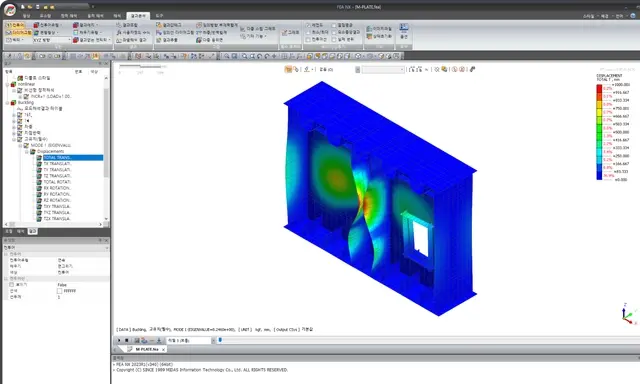Toggle the checkbox in the properties panel
The width and height of the screenshot is (640, 384).
point(12,285)
